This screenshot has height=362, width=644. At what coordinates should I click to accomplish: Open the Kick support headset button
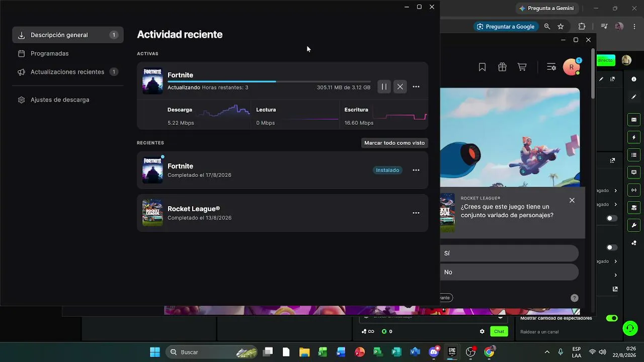point(630,329)
